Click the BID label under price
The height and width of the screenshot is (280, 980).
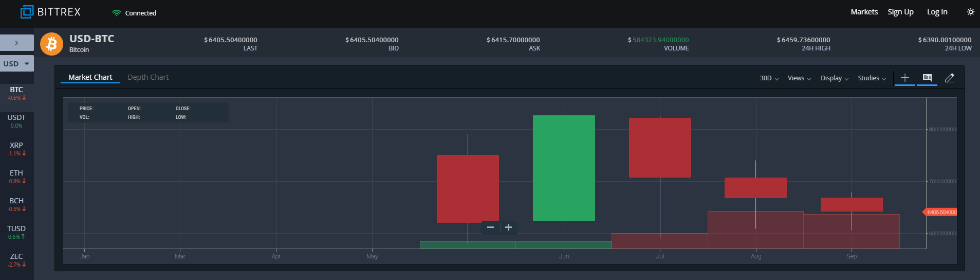tap(394, 48)
